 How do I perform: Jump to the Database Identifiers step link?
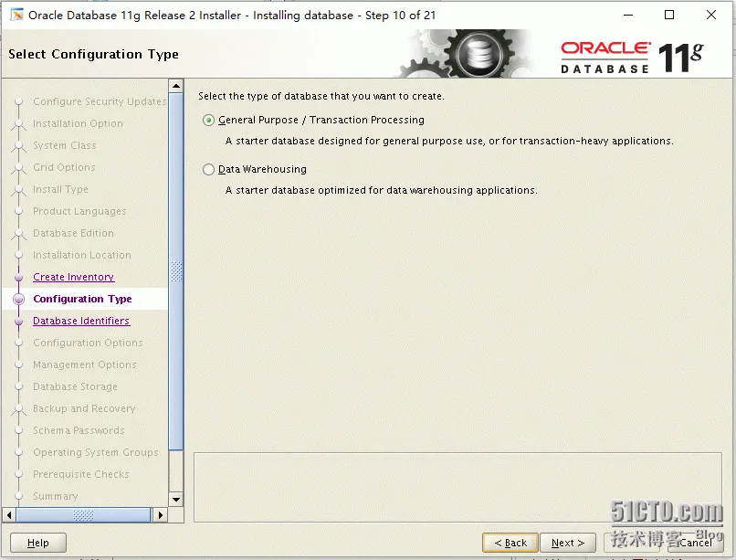point(81,321)
